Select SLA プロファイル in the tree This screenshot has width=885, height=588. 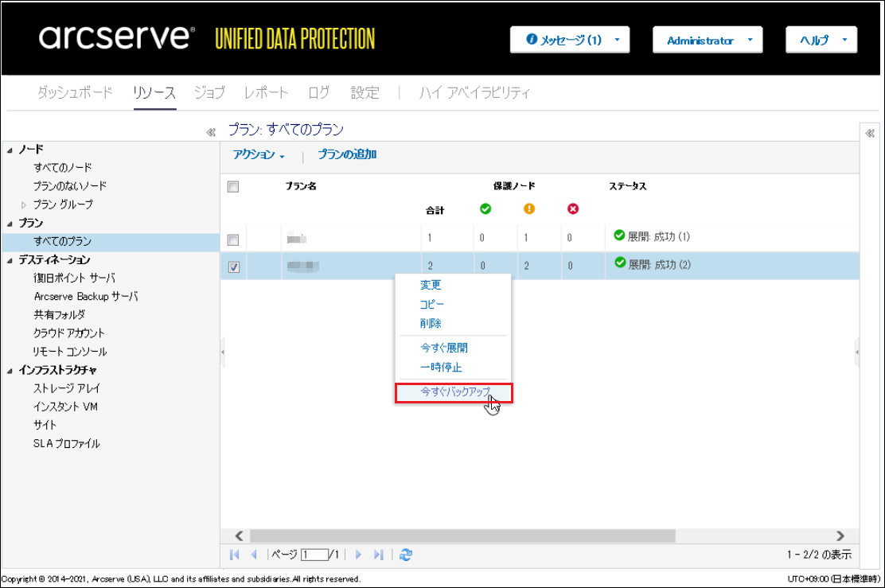67,444
